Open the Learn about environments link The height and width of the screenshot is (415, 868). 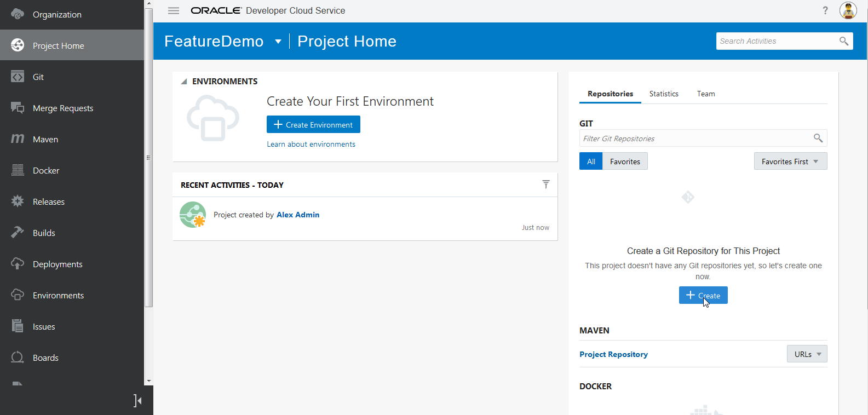click(x=311, y=144)
